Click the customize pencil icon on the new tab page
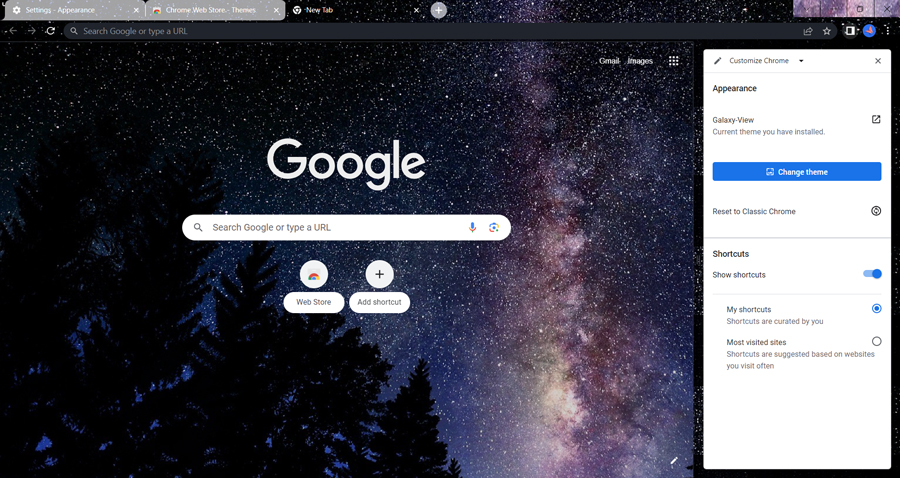 click(674, 461)
